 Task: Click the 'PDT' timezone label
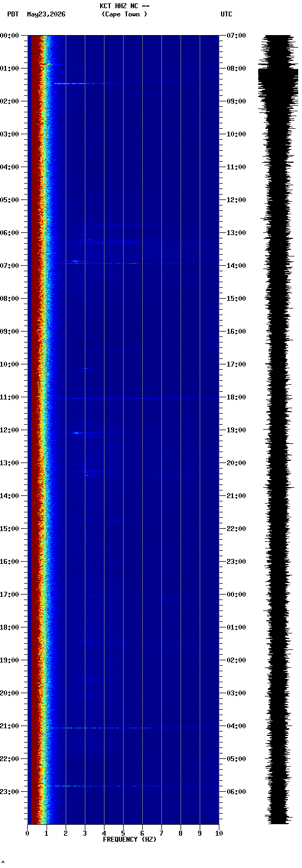coord(13,14)
